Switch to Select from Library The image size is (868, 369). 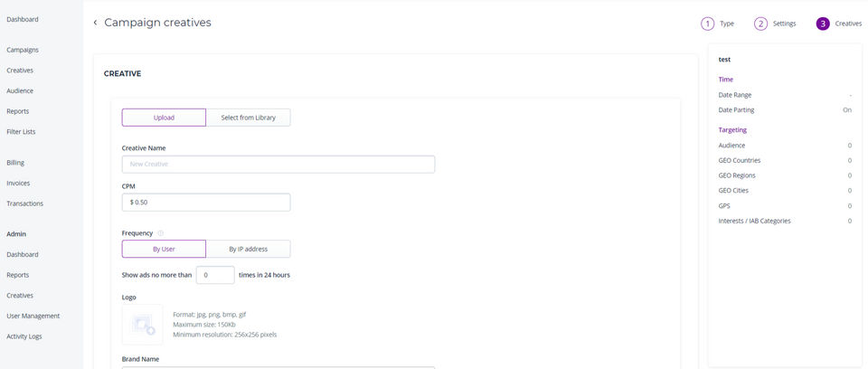click(x=248, y=118)
